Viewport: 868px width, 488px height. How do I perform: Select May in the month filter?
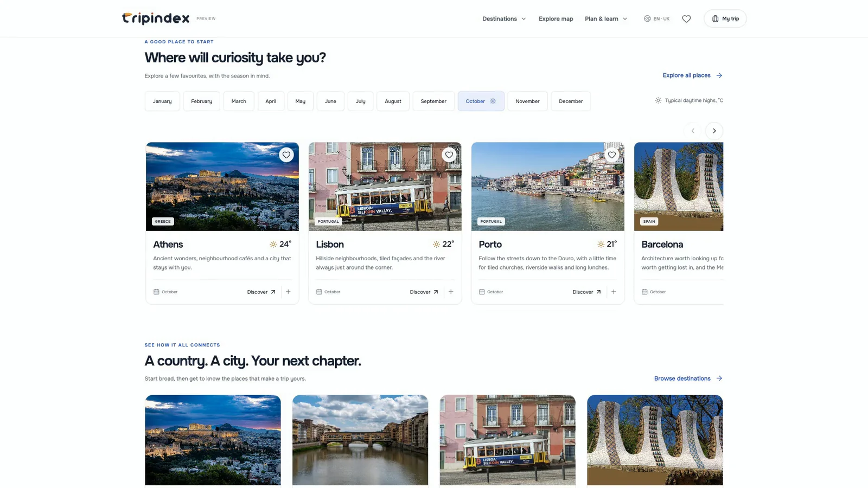pos(301,101)
